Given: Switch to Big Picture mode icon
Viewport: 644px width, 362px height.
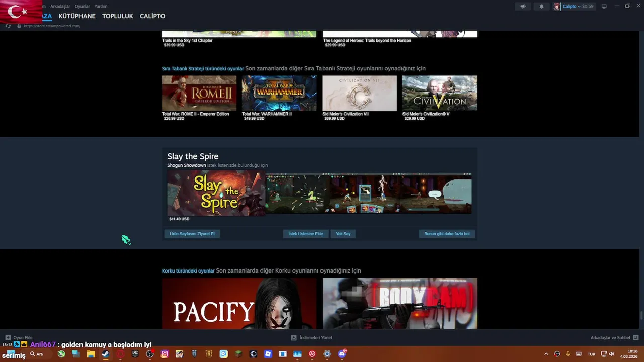Looking at the screenshot, I should pyautogui.click(x=604, y=6).
